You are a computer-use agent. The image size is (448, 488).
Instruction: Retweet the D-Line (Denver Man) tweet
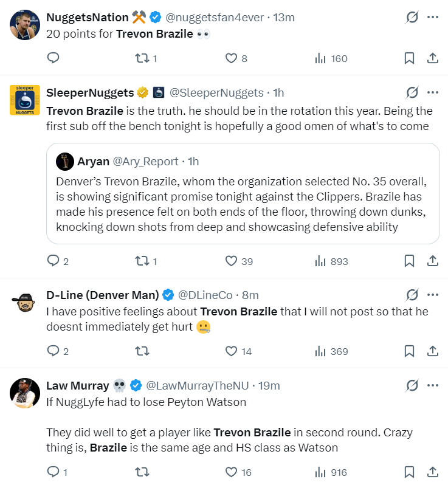pyautogui.click(x=142, y=351)
